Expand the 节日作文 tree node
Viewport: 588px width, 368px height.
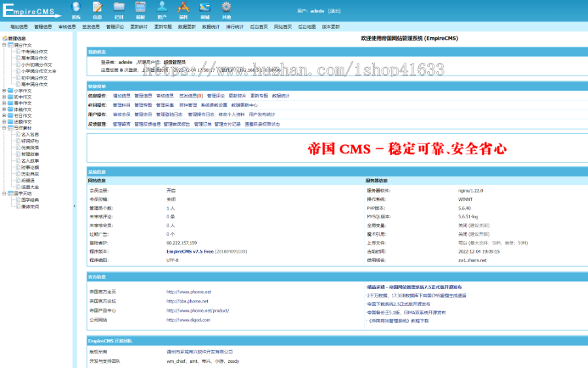[4, 116]
